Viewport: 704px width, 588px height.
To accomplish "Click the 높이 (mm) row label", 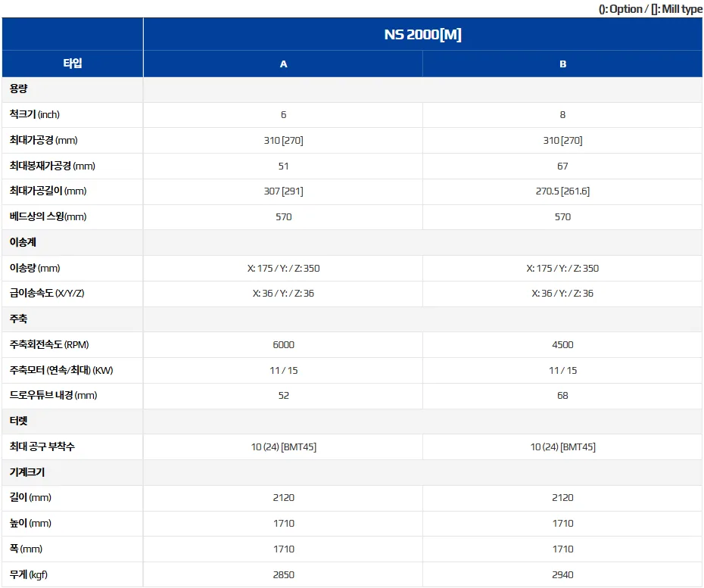I will (x=30, y=523).
